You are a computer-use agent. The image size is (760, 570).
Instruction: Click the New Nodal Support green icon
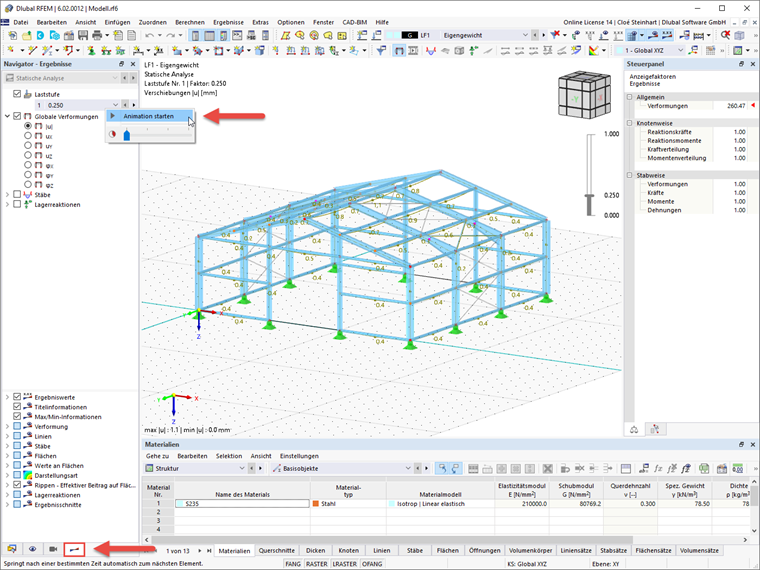coord(91,50)
